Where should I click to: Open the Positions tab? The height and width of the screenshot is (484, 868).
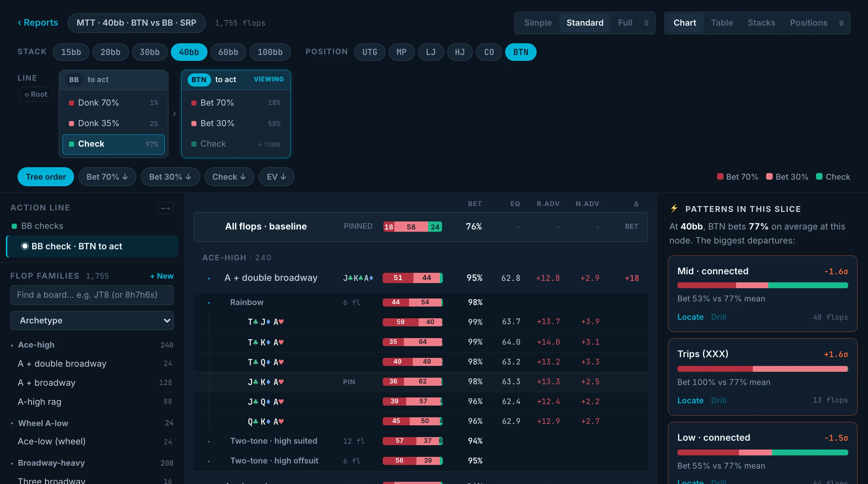click(x=808, y=23)
